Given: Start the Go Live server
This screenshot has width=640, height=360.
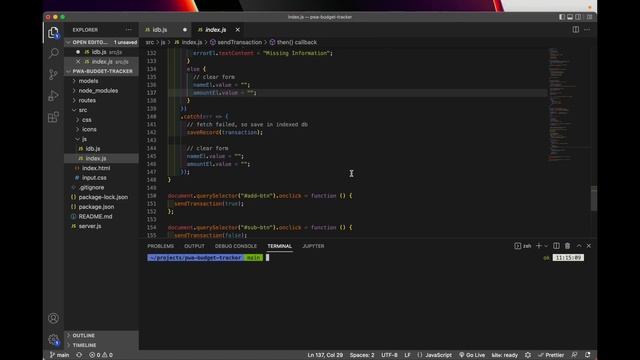Looking at the screenshot, I should (472, 355).
